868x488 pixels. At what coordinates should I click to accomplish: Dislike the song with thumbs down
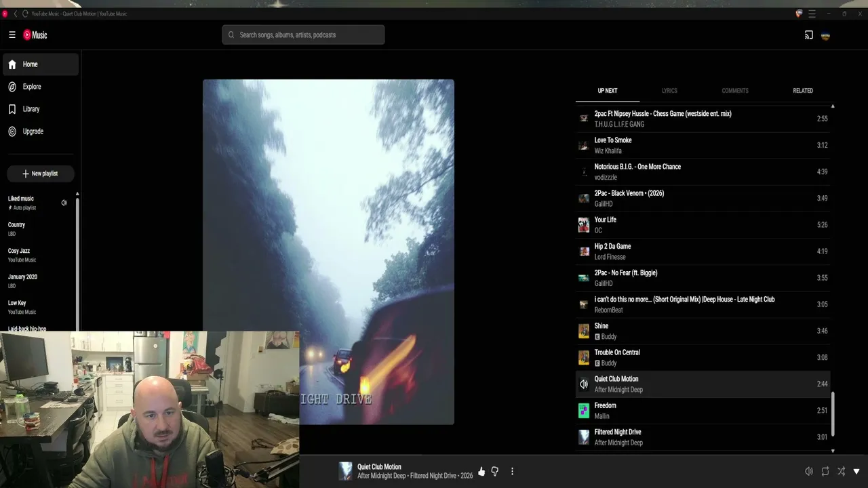point(495,472)
